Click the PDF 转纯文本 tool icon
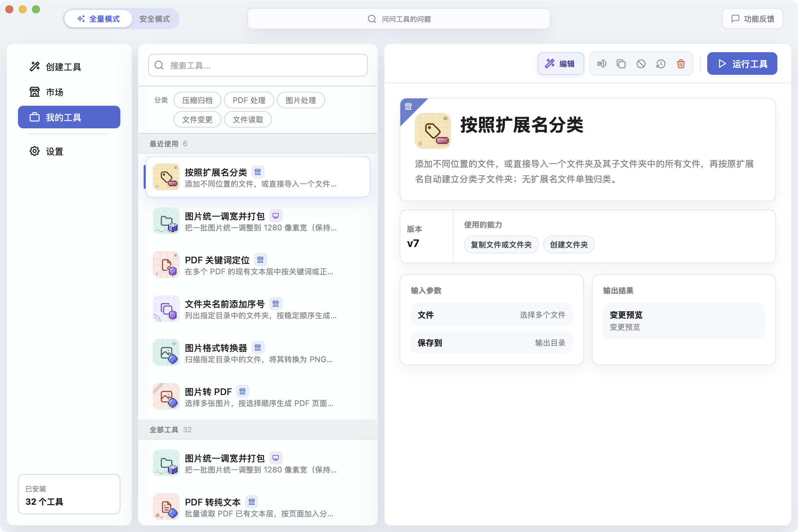798x532 pixels. tap(166, 506)
